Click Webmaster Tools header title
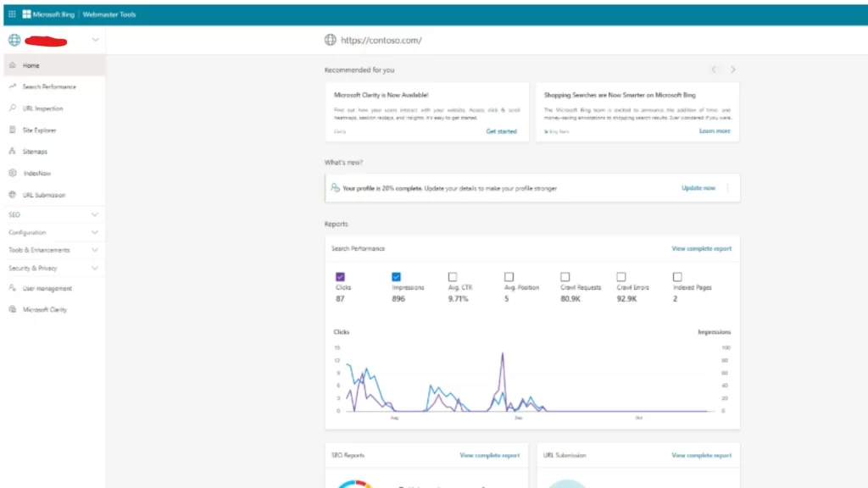868x488 pixels. click(109, 14)
